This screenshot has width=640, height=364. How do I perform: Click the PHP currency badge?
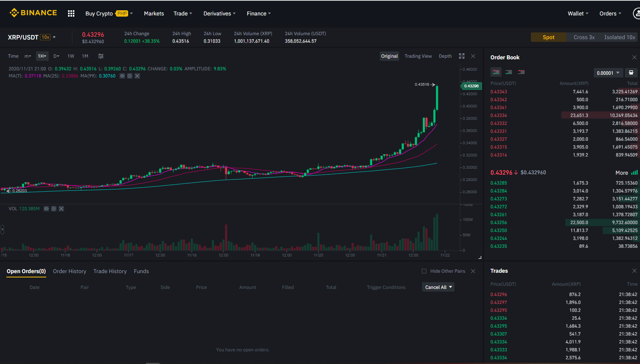pos(122,13)
